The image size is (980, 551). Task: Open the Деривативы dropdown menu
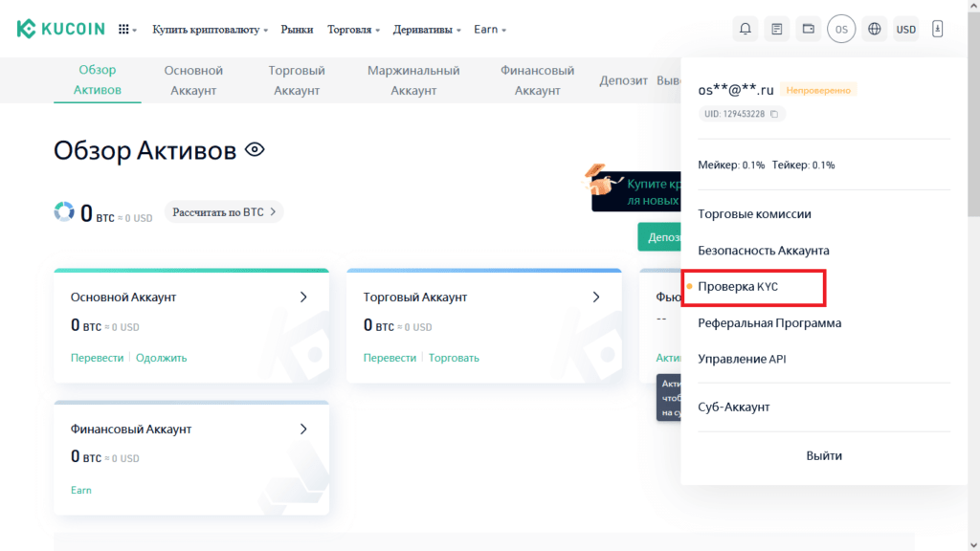pos(425,30)
